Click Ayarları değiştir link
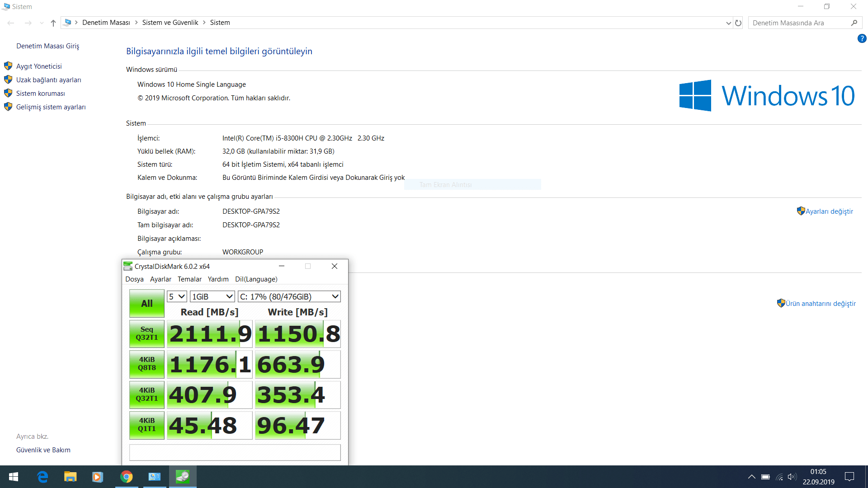Screen dimensions: 868x488 coord(829,211)
